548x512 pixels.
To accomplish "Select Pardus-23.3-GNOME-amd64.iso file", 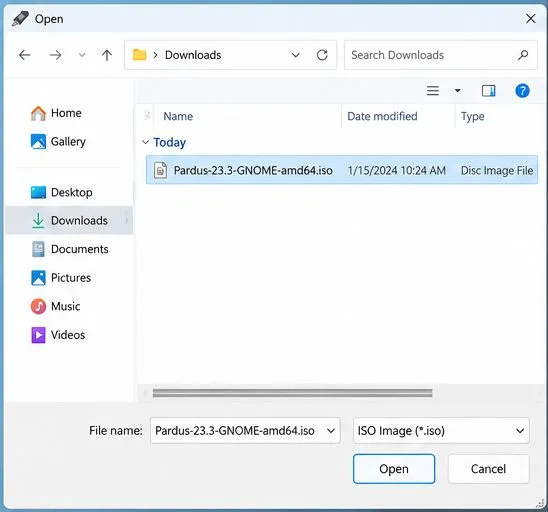I will point(342,170).
